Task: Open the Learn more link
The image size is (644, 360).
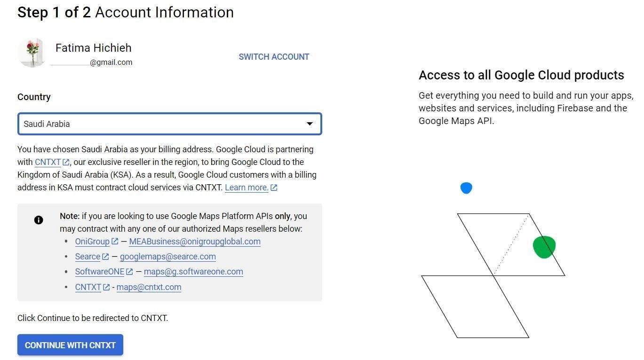Action: [x=246, y=188]
